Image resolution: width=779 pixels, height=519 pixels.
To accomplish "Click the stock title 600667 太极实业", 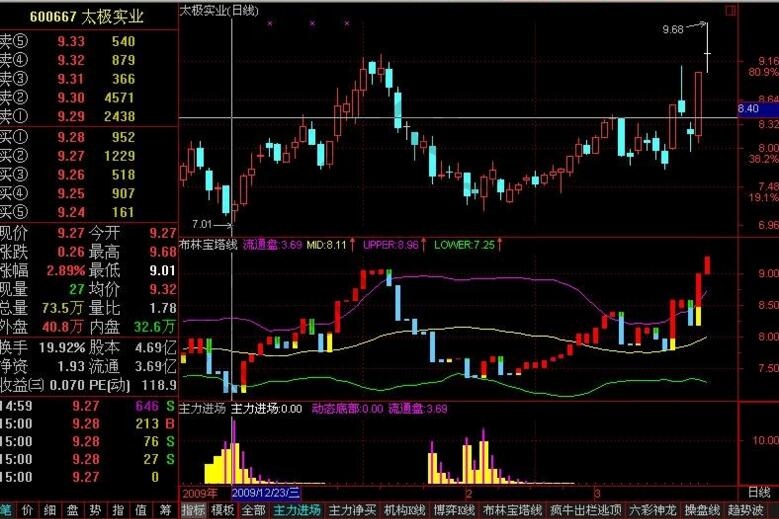I will tap(88, 17).
